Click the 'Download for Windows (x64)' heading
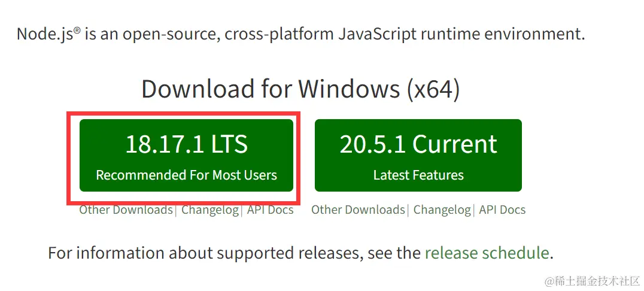The image size is (644, 291). (300, 89)
